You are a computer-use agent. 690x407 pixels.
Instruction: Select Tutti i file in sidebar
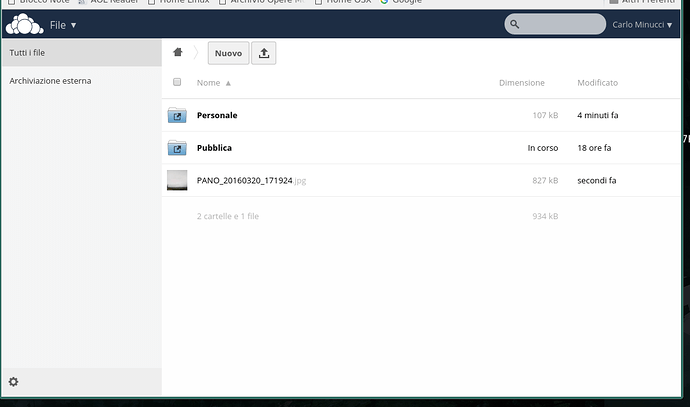tap(82, 53)
